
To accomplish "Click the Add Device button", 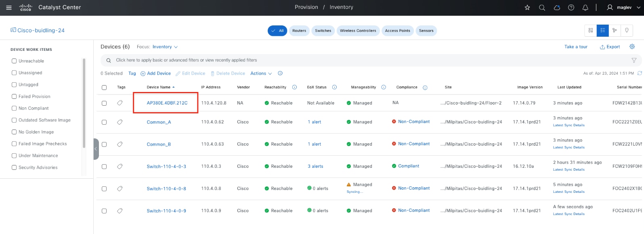I will point(156,73).
